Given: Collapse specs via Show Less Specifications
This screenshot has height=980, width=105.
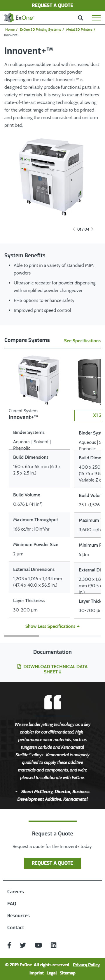Looking at the screenshot, I should pyautogui.click(x=52, y=626).
